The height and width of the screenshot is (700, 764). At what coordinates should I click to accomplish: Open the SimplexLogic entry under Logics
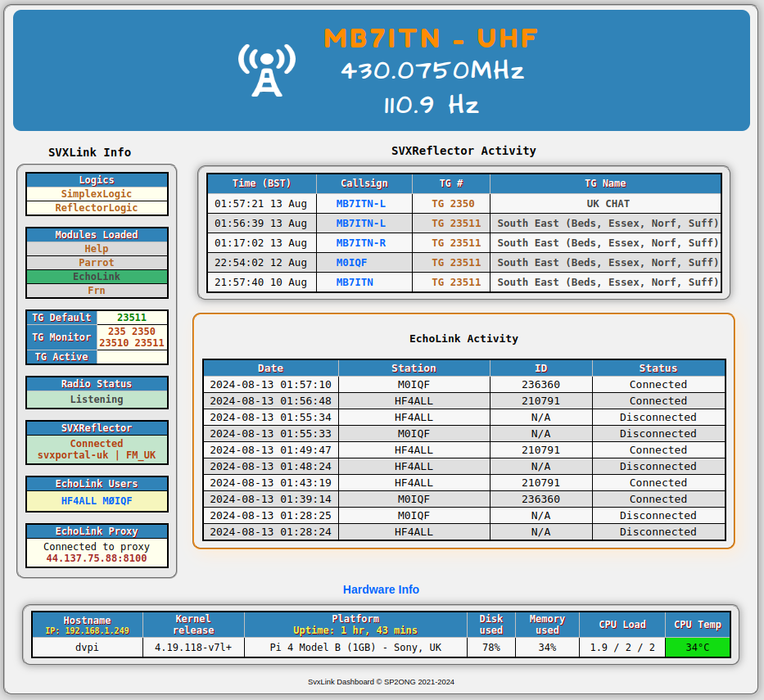click(x=97, y=194)
